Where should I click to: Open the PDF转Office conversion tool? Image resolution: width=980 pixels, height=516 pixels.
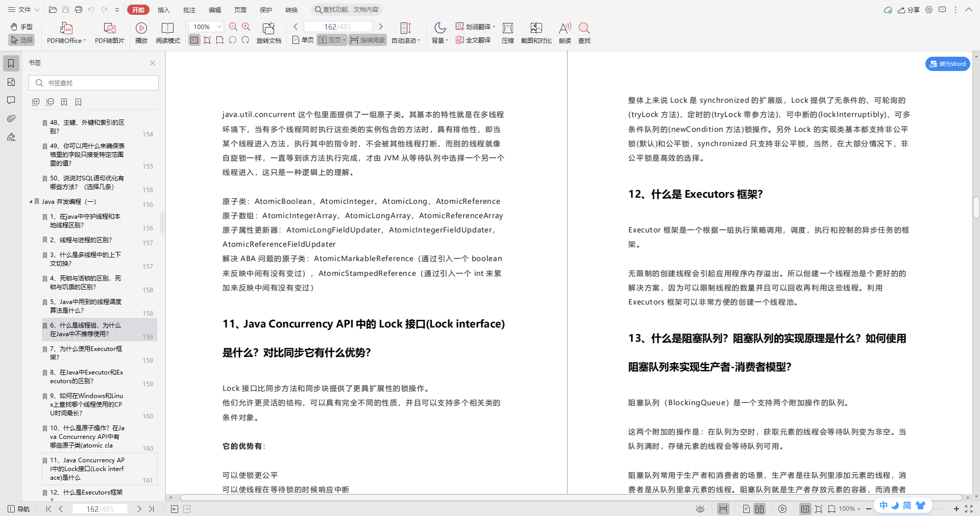point(66,33)
